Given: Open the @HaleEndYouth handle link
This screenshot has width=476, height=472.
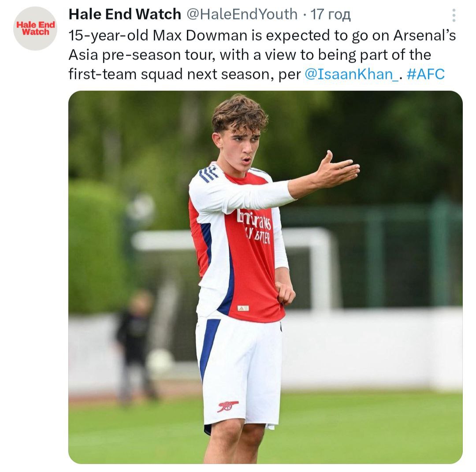Looking at the screenshot, I should (x=242, y=15).
